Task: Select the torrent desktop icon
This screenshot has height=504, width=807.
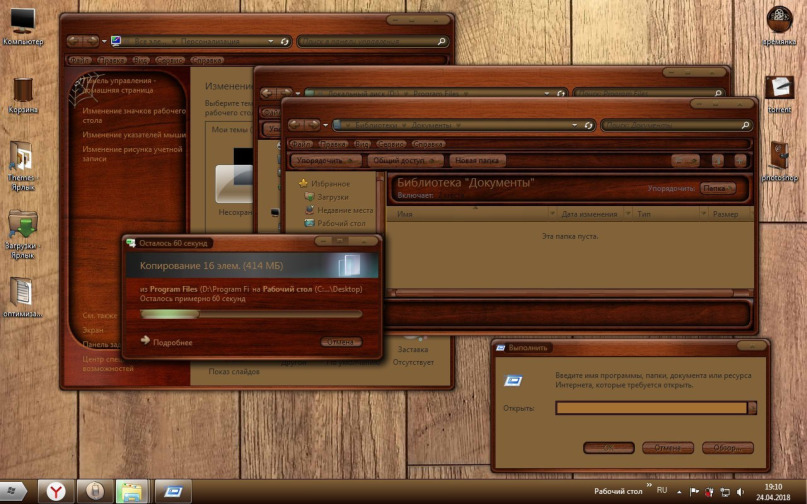Action: coord(779,94)
